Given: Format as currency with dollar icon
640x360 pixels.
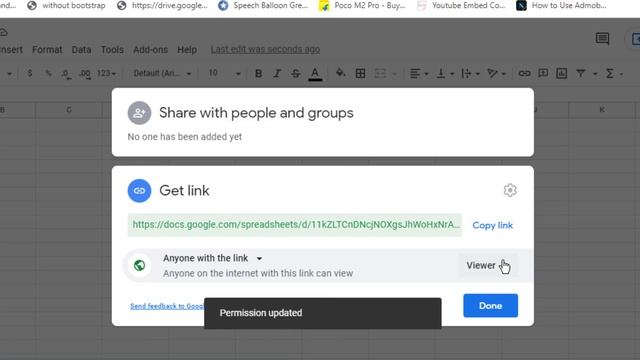Looking at the screenshot, I should coord(29,73).
